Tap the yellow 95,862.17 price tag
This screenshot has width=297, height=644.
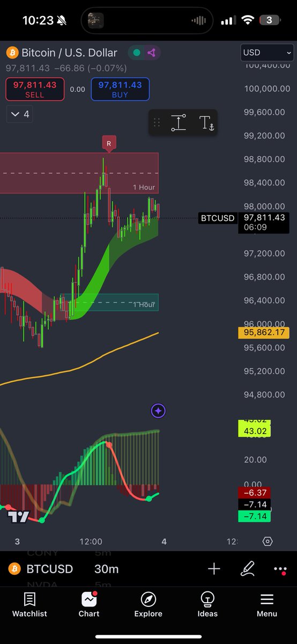(263, 333)
